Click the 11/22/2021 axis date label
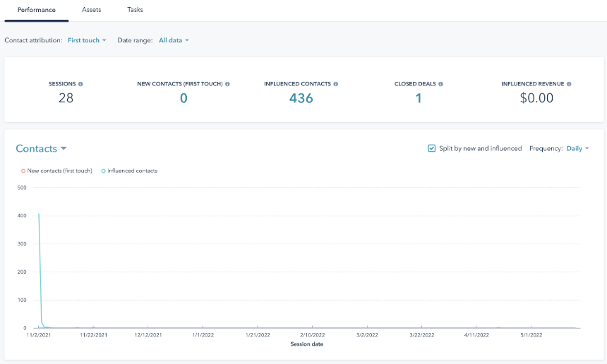 (x=93, y=335)
